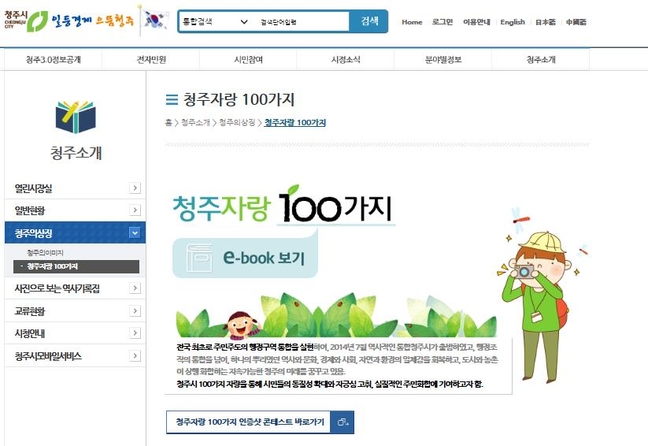The image size is (648, 446).
Task: Click the 청주소개 book icon
Action: [76, 117]
